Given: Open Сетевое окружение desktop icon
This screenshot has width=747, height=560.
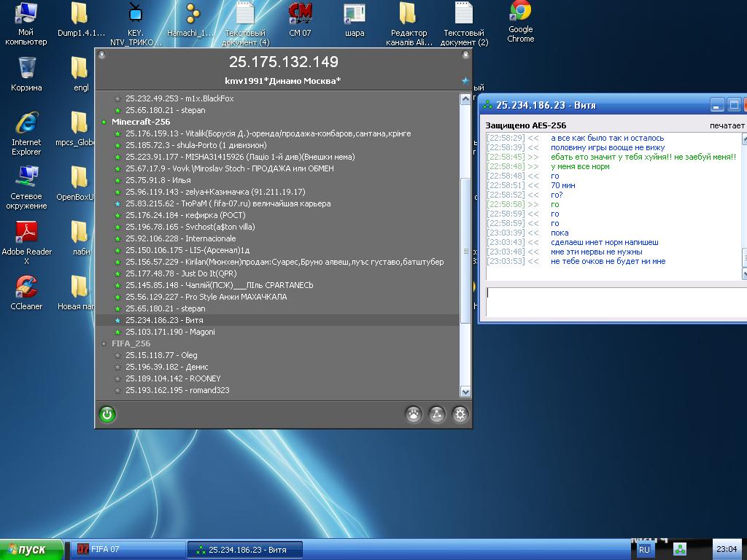Looking at the screenshot, I should point(26,188).
